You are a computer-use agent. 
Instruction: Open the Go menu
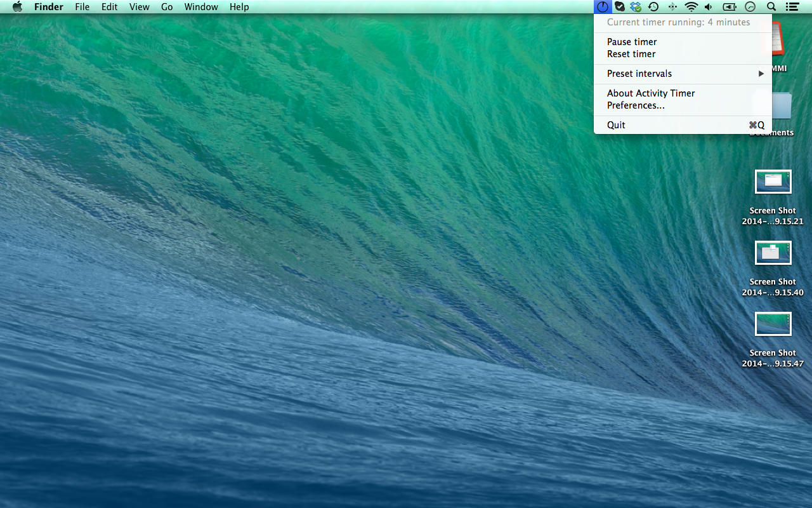pos(167,7)
